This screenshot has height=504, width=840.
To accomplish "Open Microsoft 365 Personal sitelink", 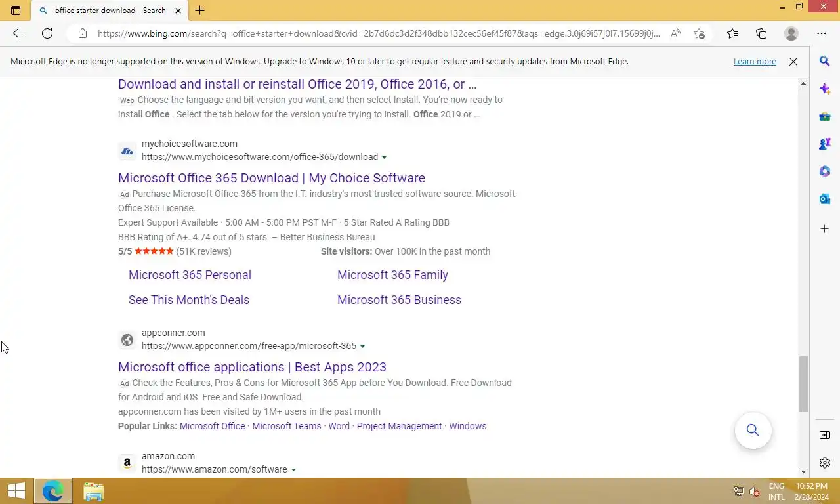I will [x=190, y=275].
